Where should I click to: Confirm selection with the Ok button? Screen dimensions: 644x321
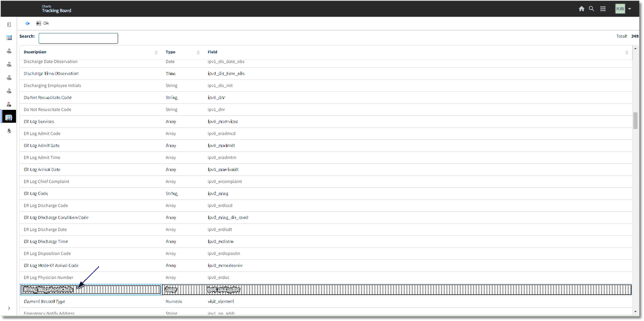point(43,23)
